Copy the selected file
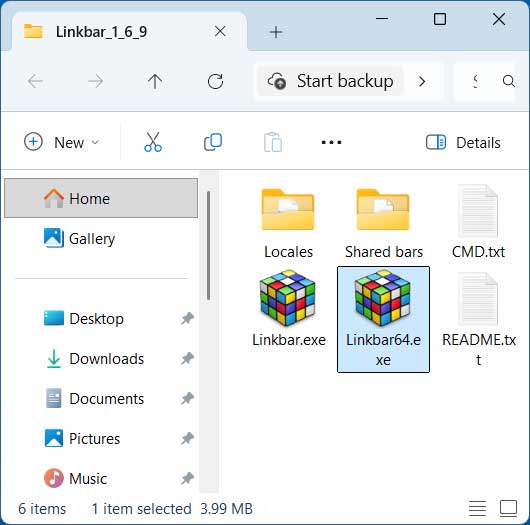The width and height of the screenshot is (530, 525). [x=213, y=142]
